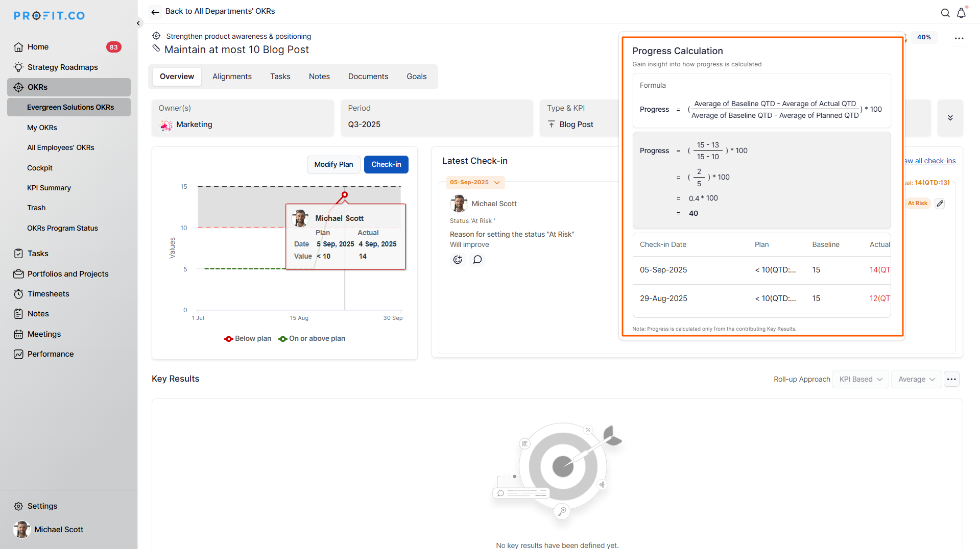Click the red data point on chart
Viewport: 980px width, 549px height.
345,195
